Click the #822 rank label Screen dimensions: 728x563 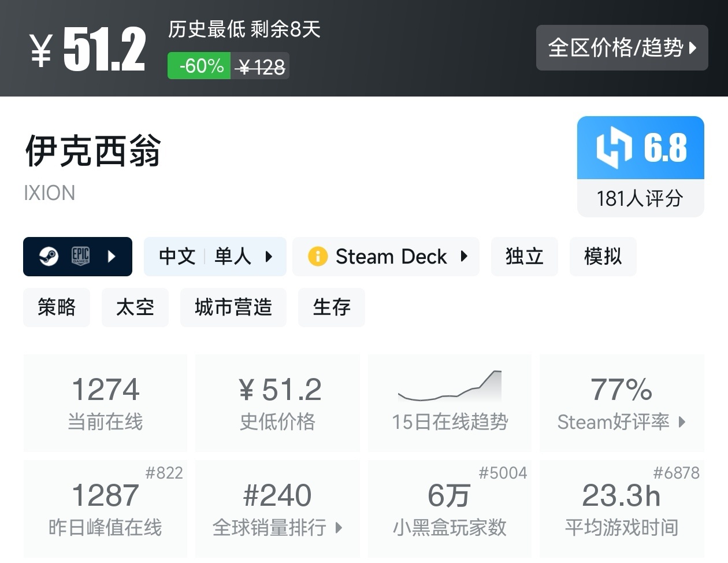tap(164, 473)
